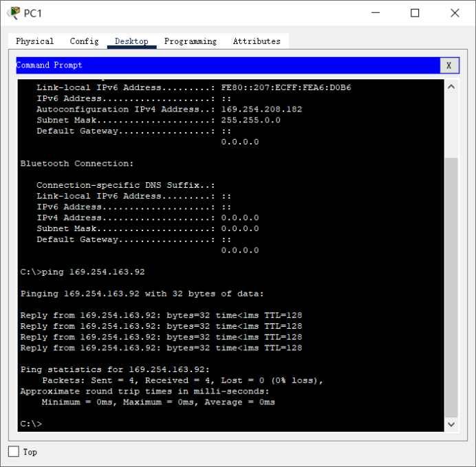
Task: Click the 'Bluetooth Connection:' heading
Action: 77,164
